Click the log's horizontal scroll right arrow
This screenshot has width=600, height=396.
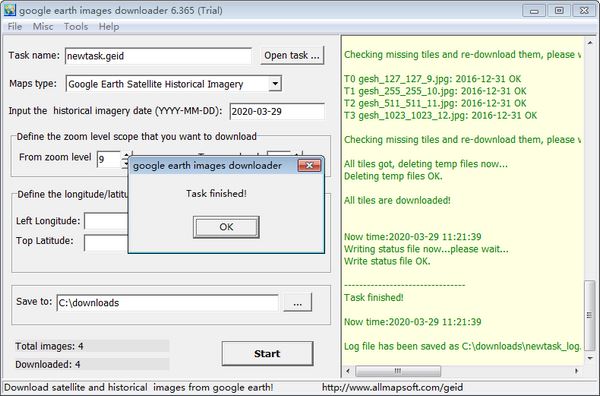click(577, 371)
